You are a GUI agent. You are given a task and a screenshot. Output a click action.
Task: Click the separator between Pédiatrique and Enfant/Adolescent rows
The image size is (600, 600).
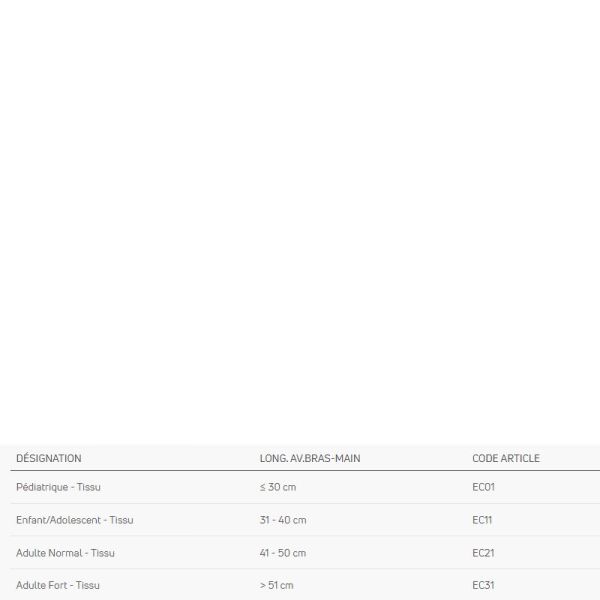click(x=305, y=504)
